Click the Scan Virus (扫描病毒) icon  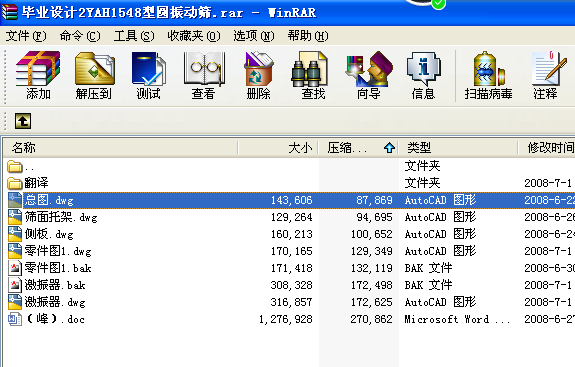pos(489,69)
